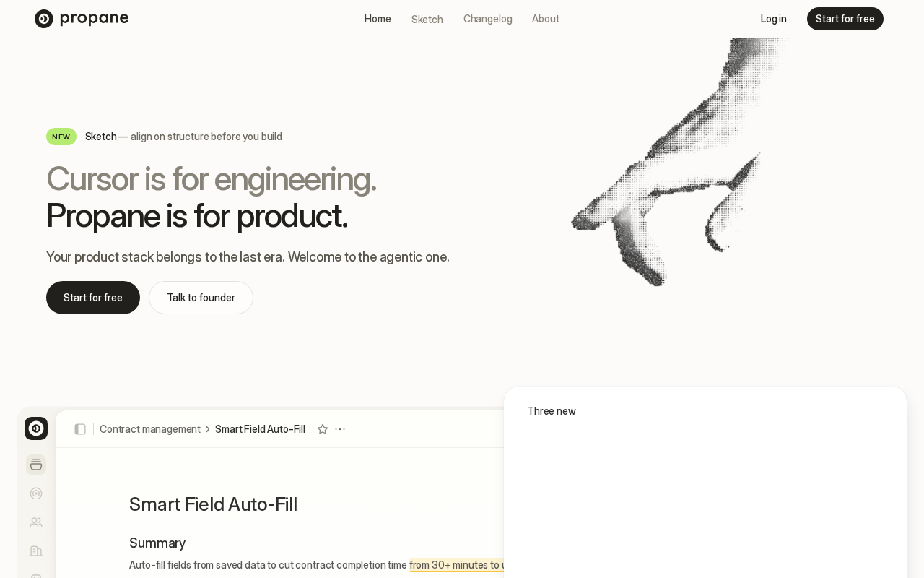Screen dimensions: 924x578
Task: Open the About page
Action: (546, 19)
